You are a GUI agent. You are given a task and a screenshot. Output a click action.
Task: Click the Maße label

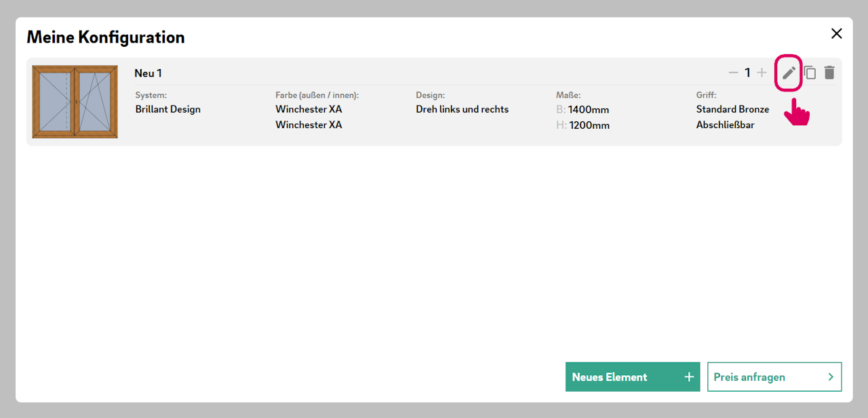click(568, 96)
